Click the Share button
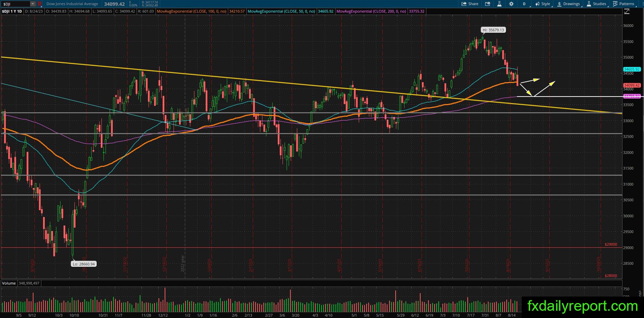Screen dimensions: 644x318 pos(470,4)
